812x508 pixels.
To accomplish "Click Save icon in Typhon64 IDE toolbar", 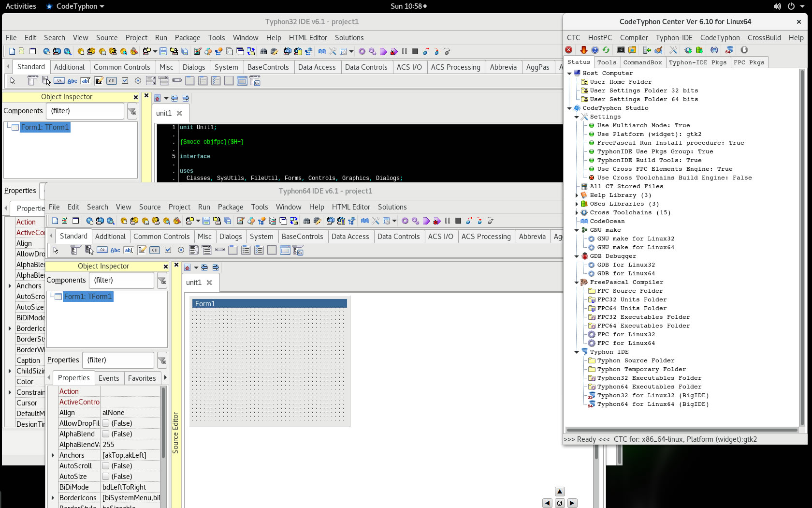I will 206,221.
